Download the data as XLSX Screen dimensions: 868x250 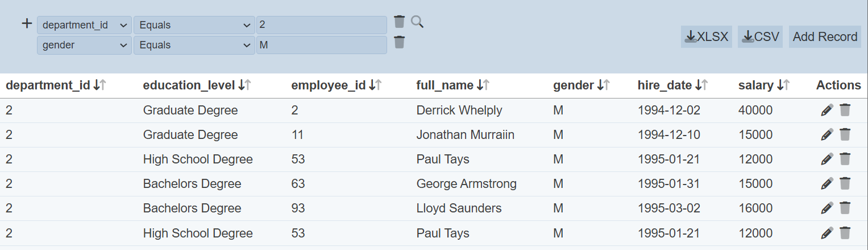[x=707, y=37]
